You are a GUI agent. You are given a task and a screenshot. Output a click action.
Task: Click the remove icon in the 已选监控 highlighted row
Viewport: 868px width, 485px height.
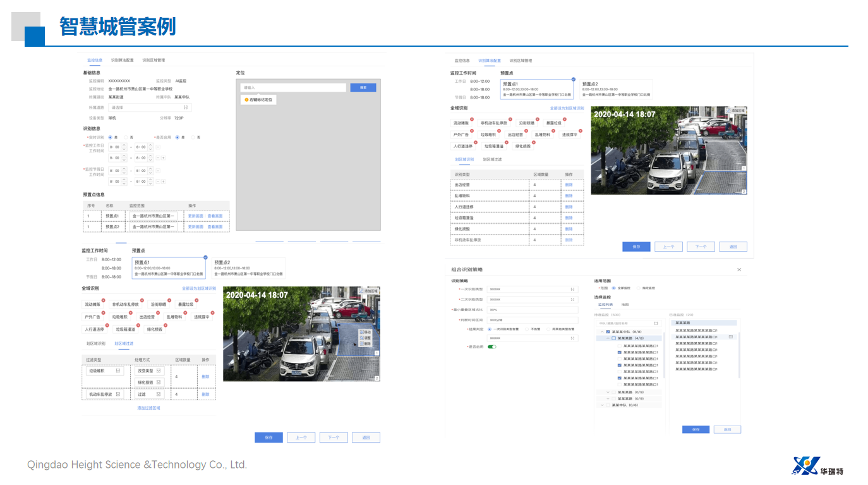[x=730, y=337]
